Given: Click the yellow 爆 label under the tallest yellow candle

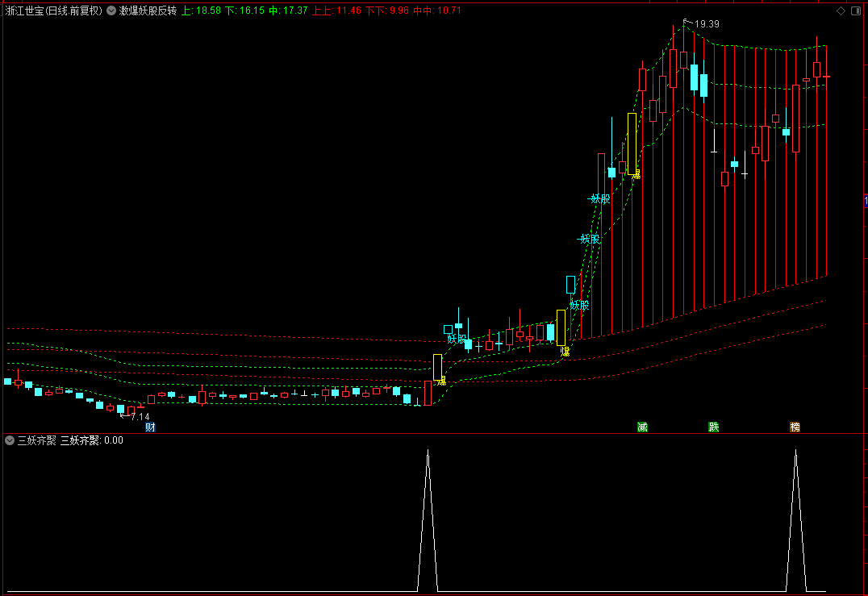Looking at the screenshot, I should [x=636, y=174].
